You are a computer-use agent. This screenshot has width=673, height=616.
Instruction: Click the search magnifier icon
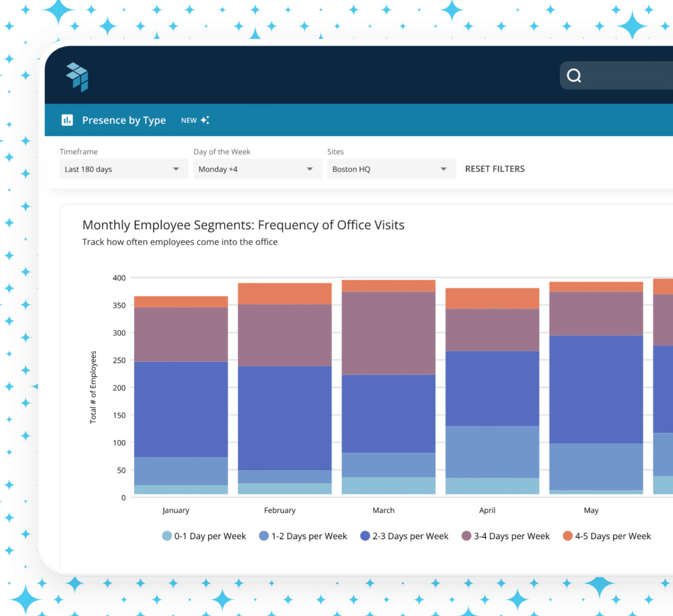(x=574, y=76)
